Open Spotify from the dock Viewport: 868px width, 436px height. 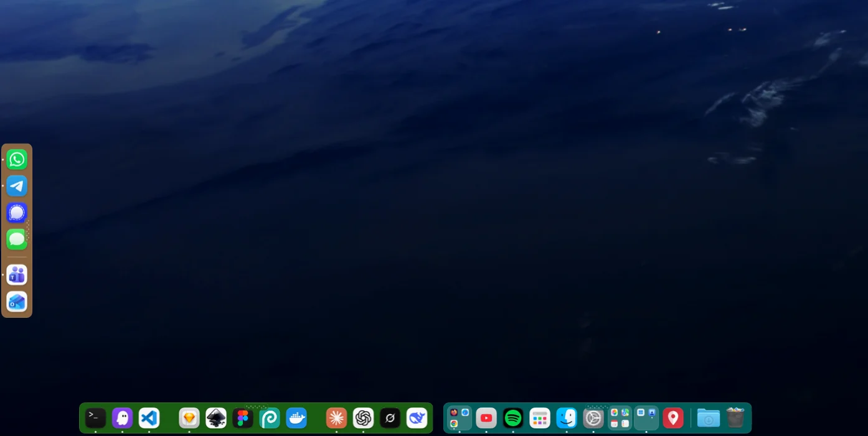click(x=513, y=418)
